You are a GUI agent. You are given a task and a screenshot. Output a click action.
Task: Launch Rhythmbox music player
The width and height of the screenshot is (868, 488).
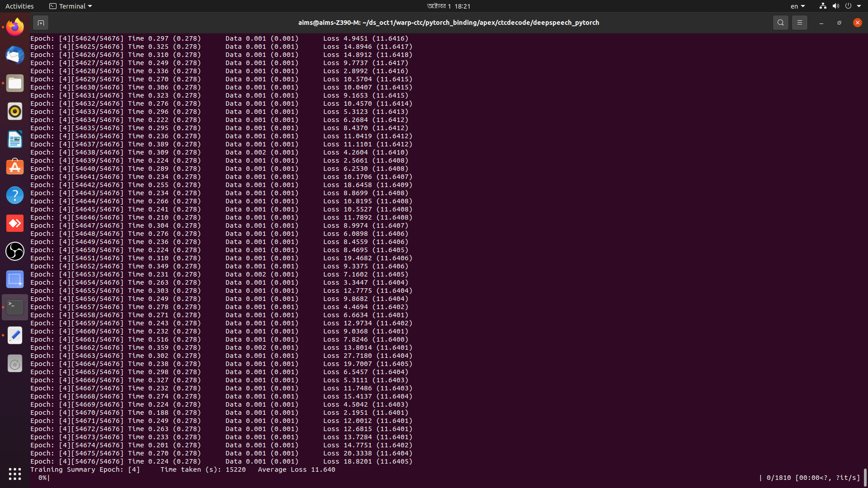[x=15, y=111]
